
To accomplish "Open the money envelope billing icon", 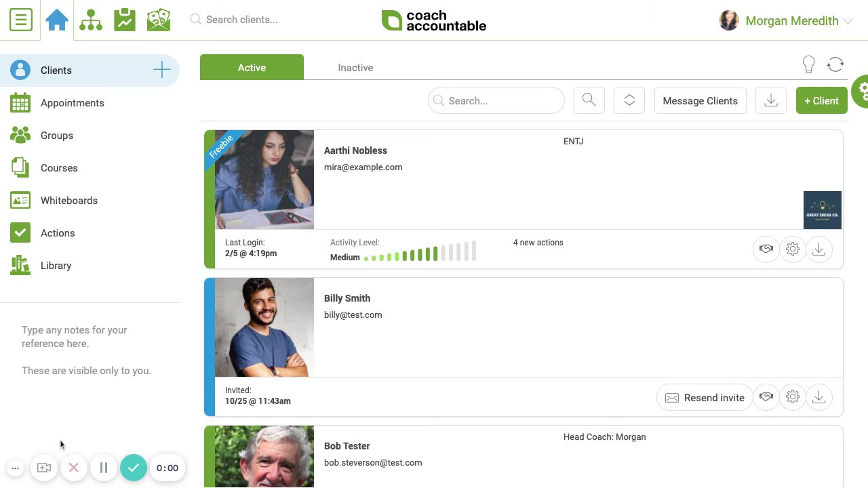I will click(x=159, y=20).
